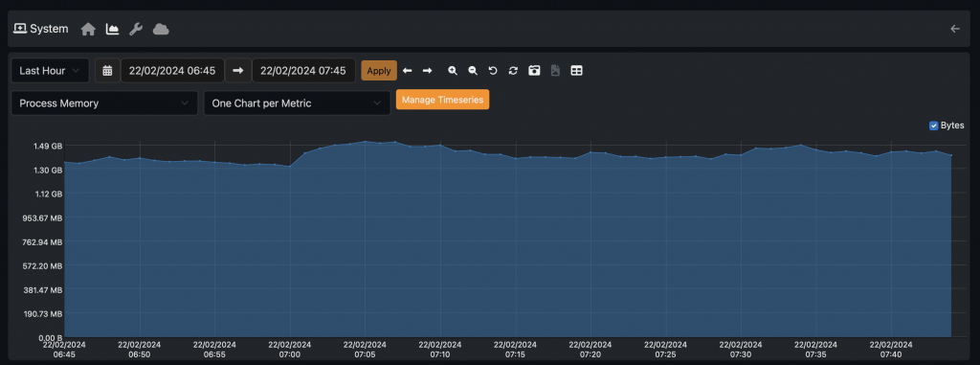
Task: Click the Apply button
Action: tap(379, 71)
